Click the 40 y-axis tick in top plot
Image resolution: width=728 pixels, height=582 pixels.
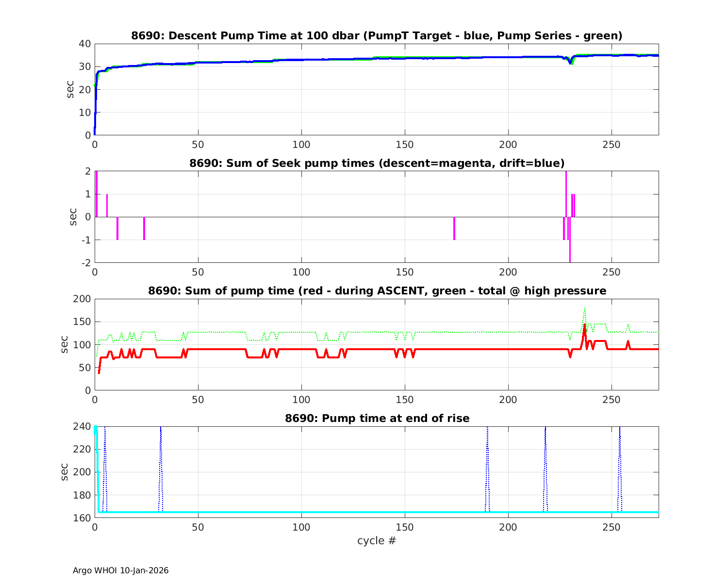[85, 44]
